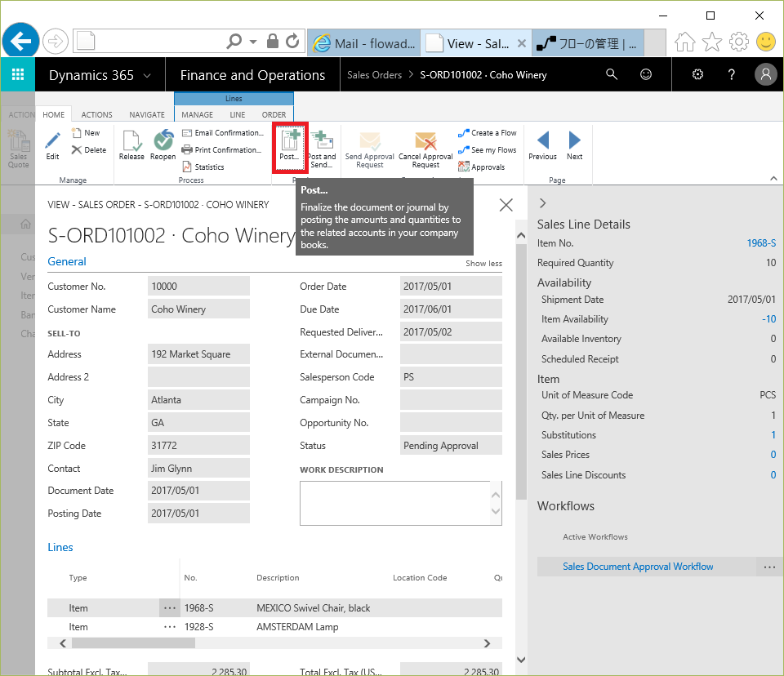Click the Reopen ribbon button
Image resolution: width=784 pixels, height=676 pixels.
[x=163, y=145]
